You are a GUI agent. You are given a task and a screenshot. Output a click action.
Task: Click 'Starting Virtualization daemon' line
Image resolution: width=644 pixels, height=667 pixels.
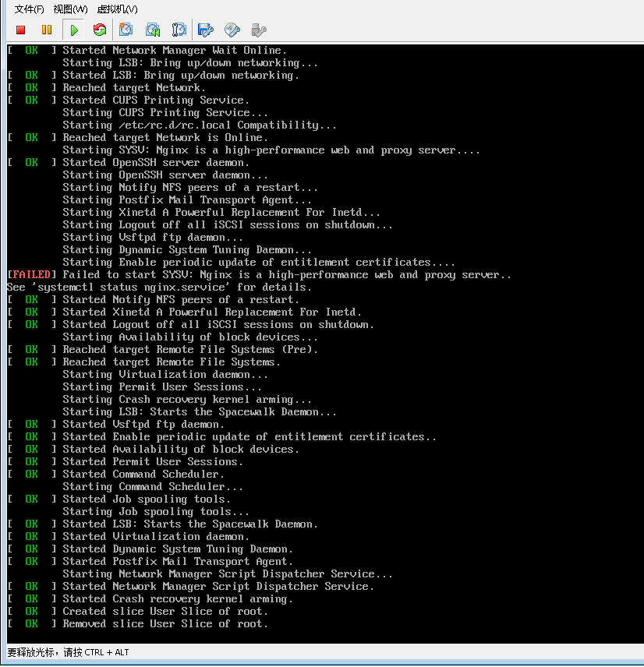point(165,374)
